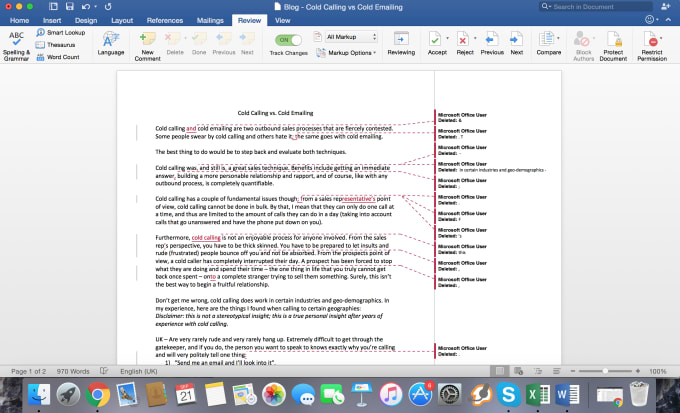Click the spelling status book icon in status bar
The image size is (680, 413).
(104, 371)
